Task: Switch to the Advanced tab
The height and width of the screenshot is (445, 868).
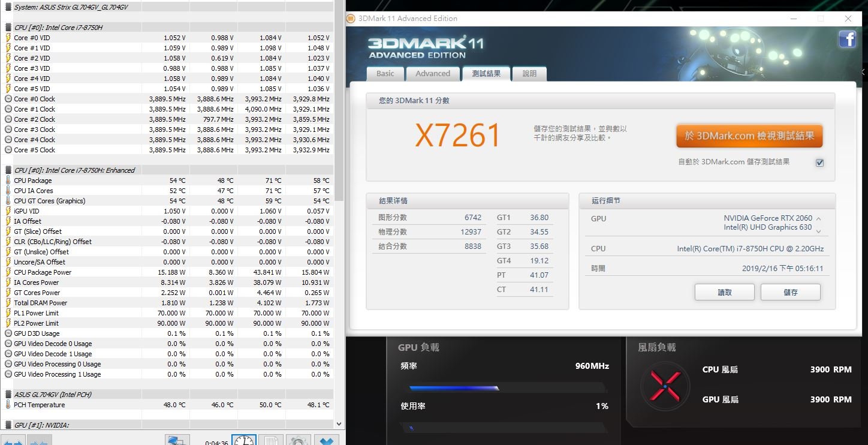Action: coord(433,74)
